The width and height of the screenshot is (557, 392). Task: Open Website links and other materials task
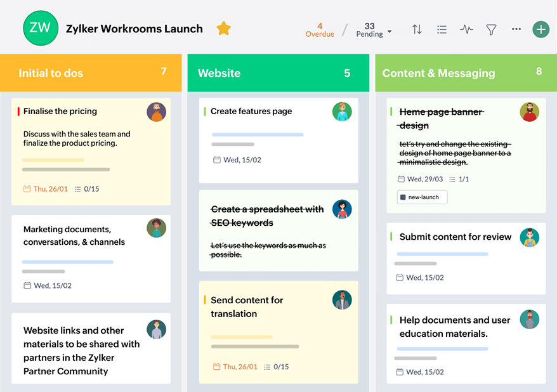pos(81,351)
